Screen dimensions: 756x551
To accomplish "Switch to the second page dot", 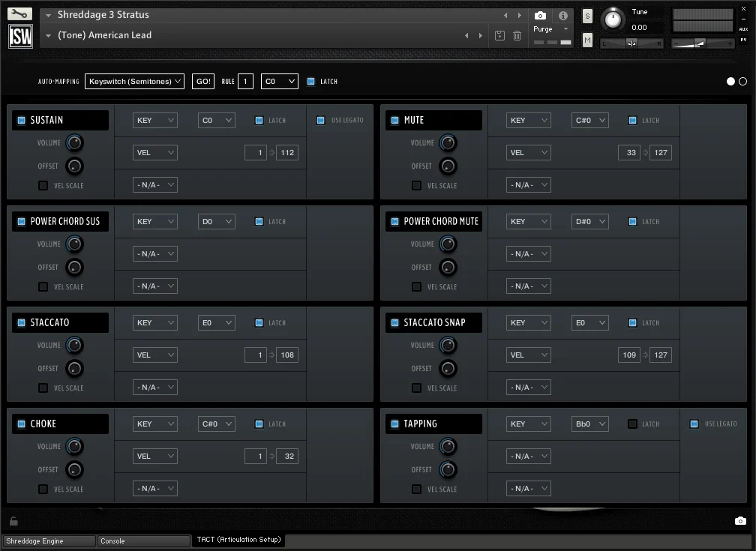I will [x=742, y=82].
